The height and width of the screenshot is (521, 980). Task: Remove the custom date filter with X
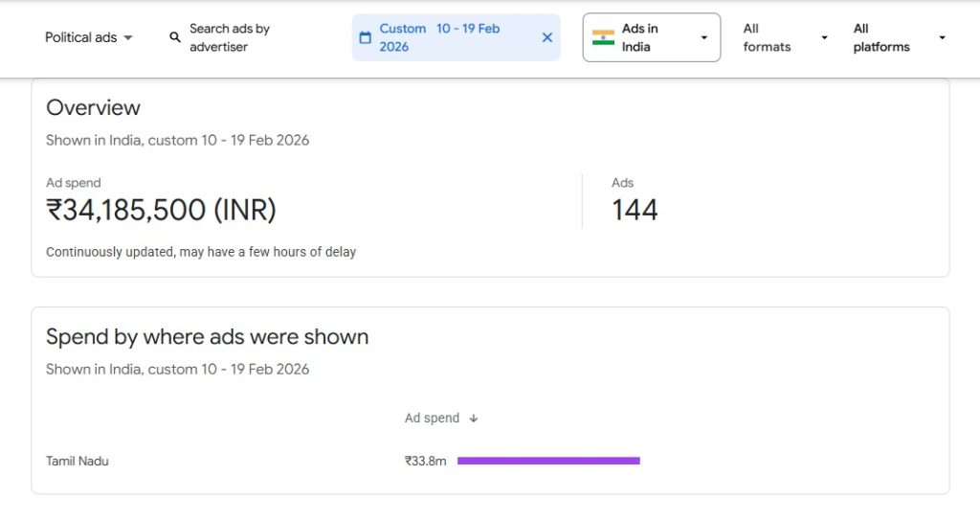click(547, 37)
